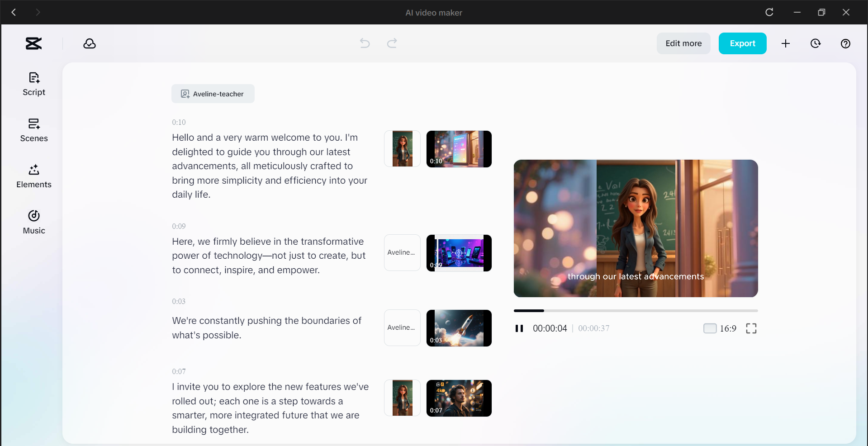The image size is (868, 446).
Task: Open help using the question mark icon
Action: coord(845,43)
